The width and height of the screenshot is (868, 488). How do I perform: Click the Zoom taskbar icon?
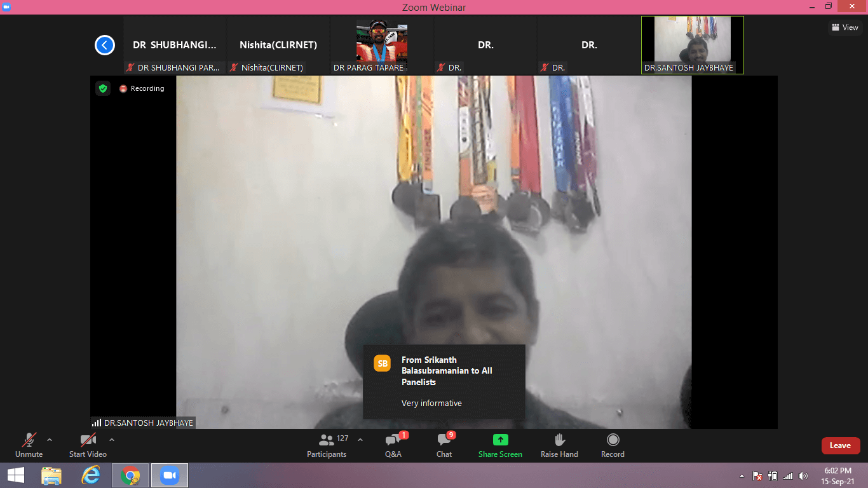point(170,475)
